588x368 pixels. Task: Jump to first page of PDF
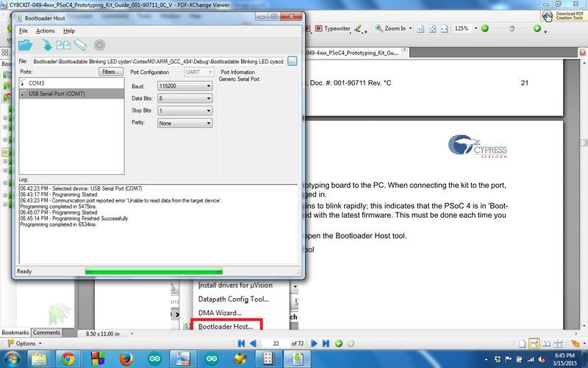tap(241, 343)
